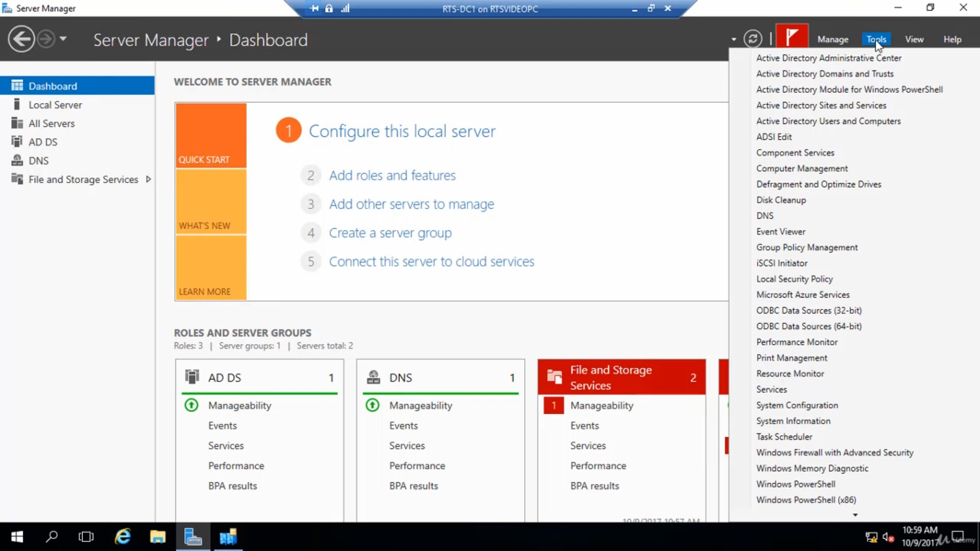This screenshot has height=551, width=980.
Task: Click Configure this local server link
Action: (x=402, y=131)
